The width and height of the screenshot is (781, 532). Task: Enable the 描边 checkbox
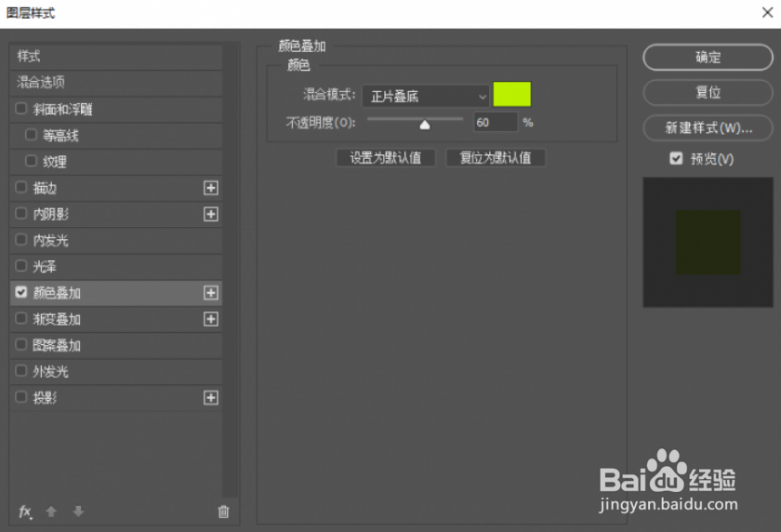(20, 187)
